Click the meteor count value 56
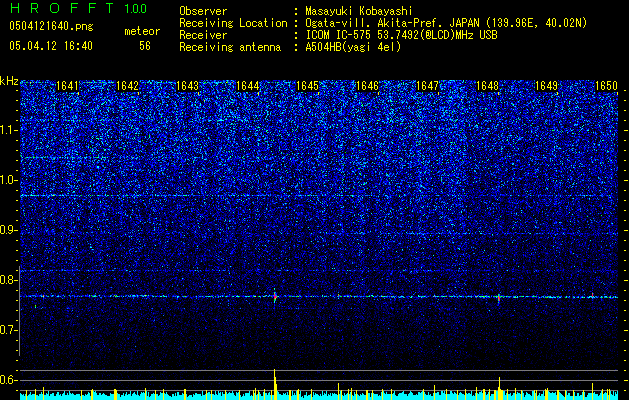 145,46
